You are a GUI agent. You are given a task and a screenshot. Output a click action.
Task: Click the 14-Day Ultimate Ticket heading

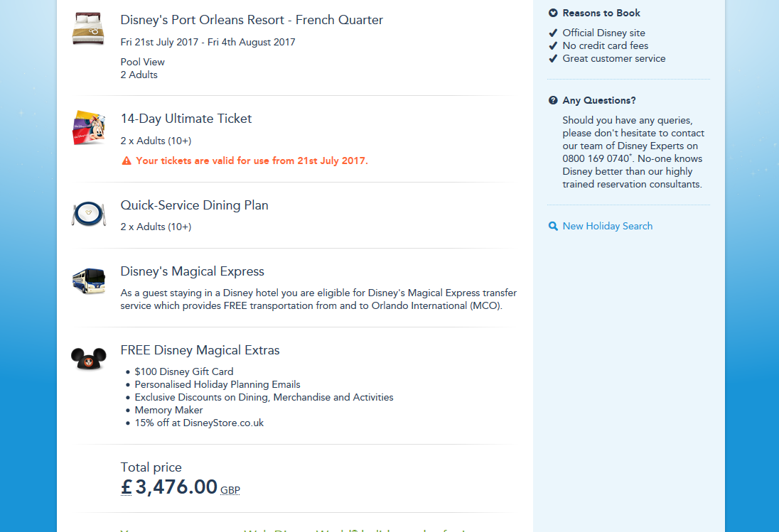click(186, 119)
